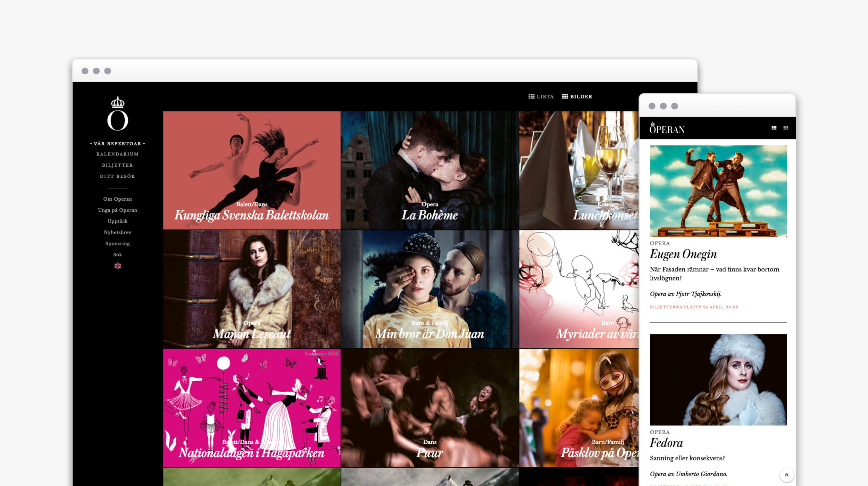Click the Upptäck link
Screen dimensions: 868x486
(117, 221)
